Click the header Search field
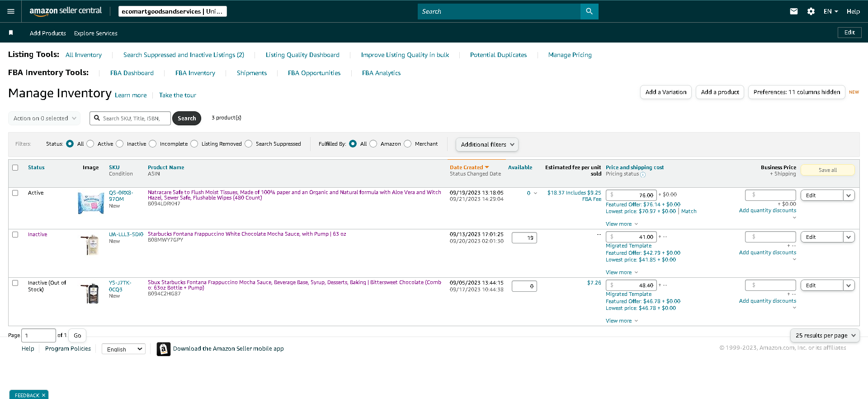The width and height of the screenshot is (868, 399). point(499,11)
